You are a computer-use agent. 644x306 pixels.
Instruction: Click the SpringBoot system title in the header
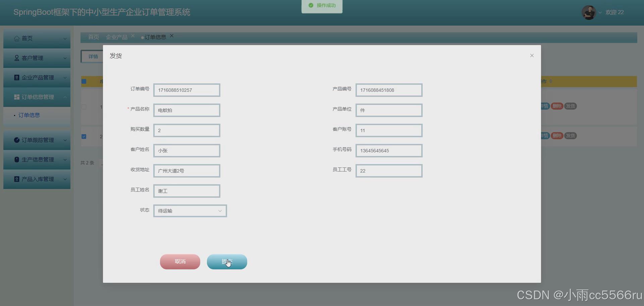(102, 12)
